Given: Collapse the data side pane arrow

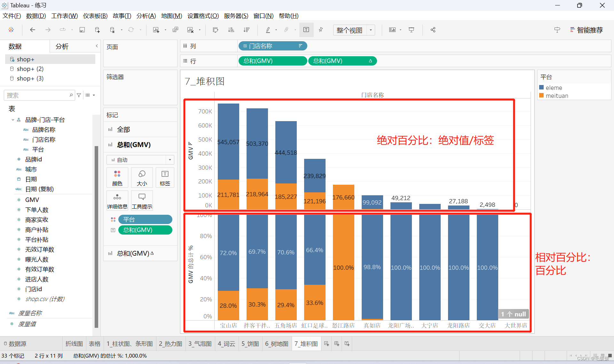Looking at the screenshot, I should (x=97, y=46).
